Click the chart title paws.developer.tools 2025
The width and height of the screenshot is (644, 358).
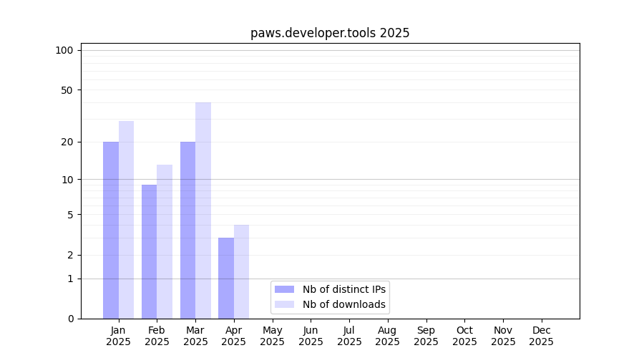[330, 33]
